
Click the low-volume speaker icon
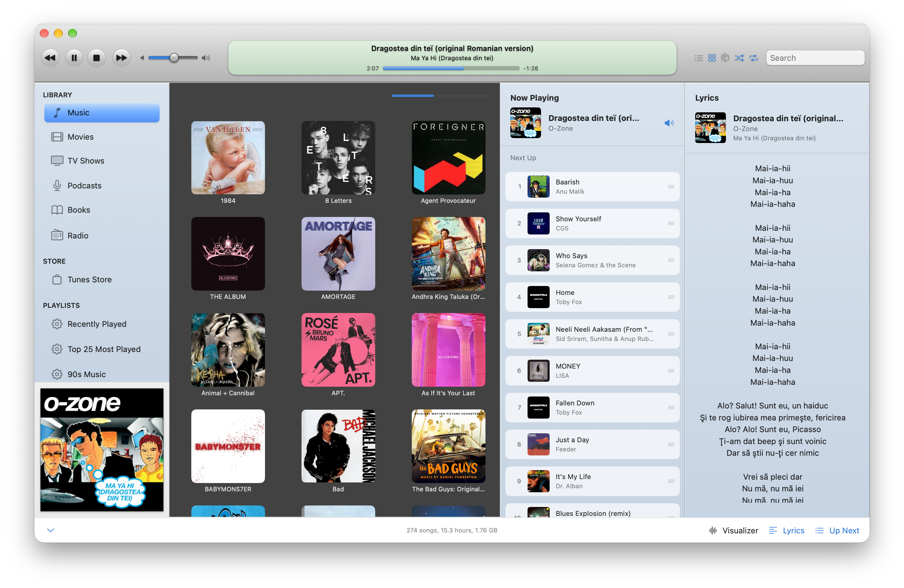pyautogui.click(x=142, y=58)
